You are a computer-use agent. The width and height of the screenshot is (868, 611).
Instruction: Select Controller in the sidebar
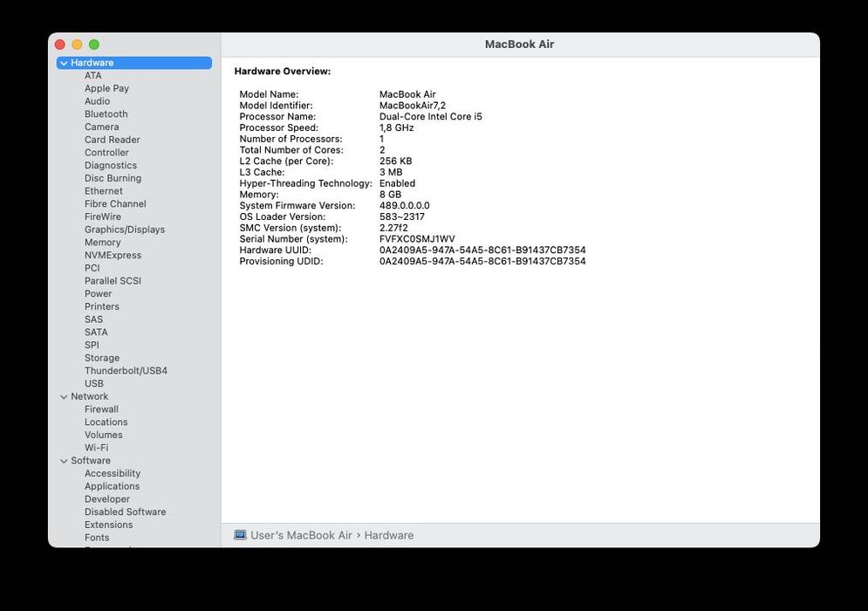pos(106,153)
